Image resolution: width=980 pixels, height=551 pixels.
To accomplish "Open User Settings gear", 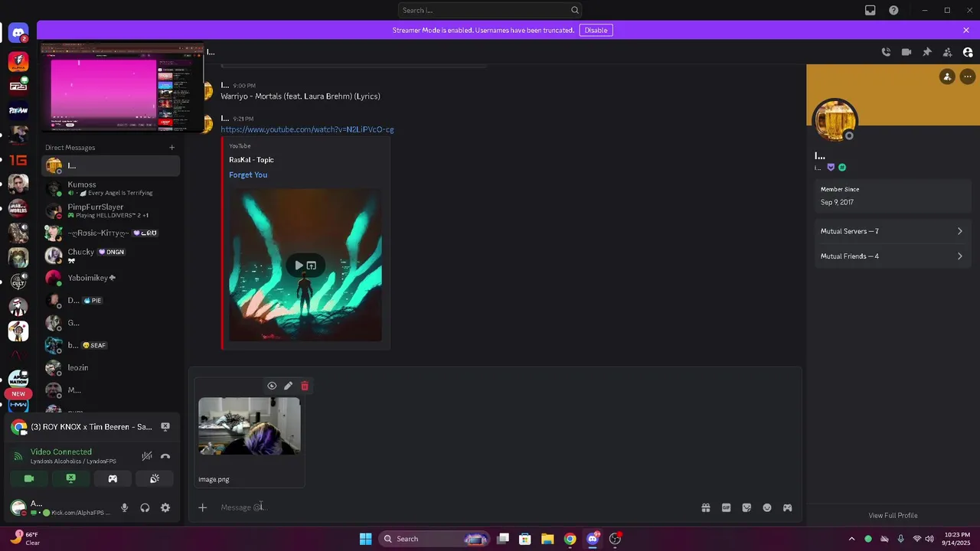I will pyautogui.click(x=165, y=507).
